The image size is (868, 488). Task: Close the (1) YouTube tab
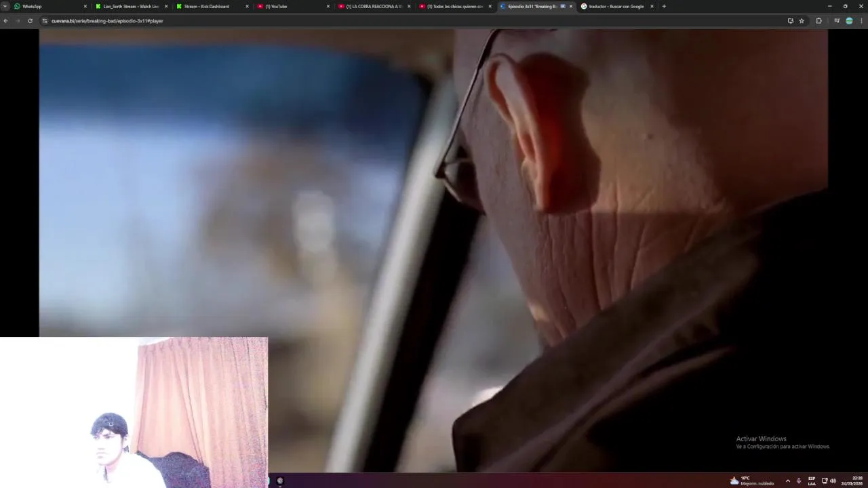pyautogui.click(x=328, y=6)
